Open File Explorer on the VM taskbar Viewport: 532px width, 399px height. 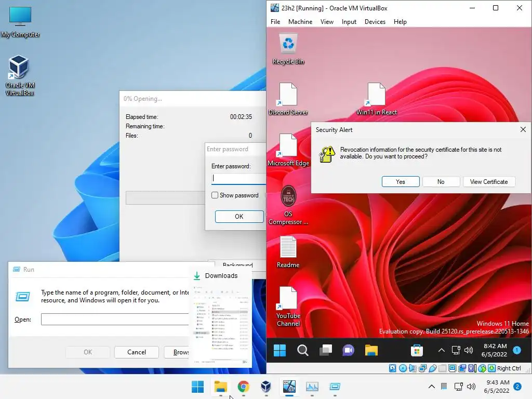pyautogui.click(x=371, y=350)
